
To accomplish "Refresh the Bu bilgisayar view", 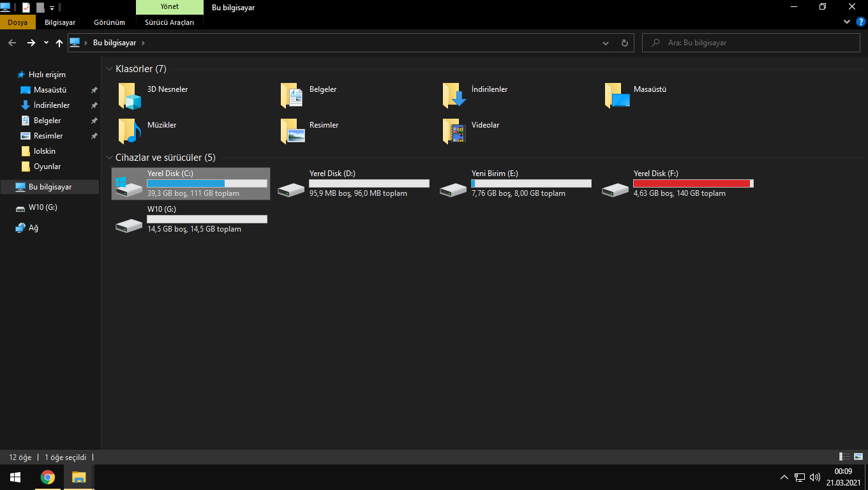I will [624, 43].
